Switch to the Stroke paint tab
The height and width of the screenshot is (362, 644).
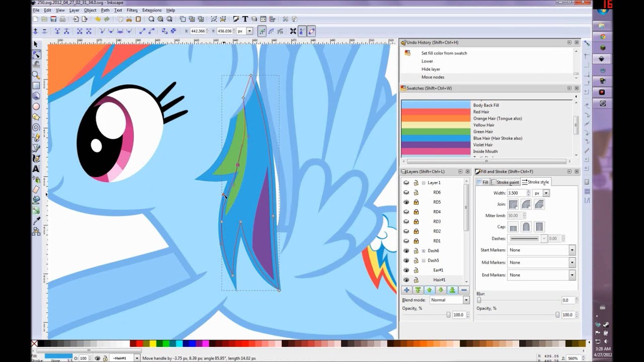tap(505, 182)
